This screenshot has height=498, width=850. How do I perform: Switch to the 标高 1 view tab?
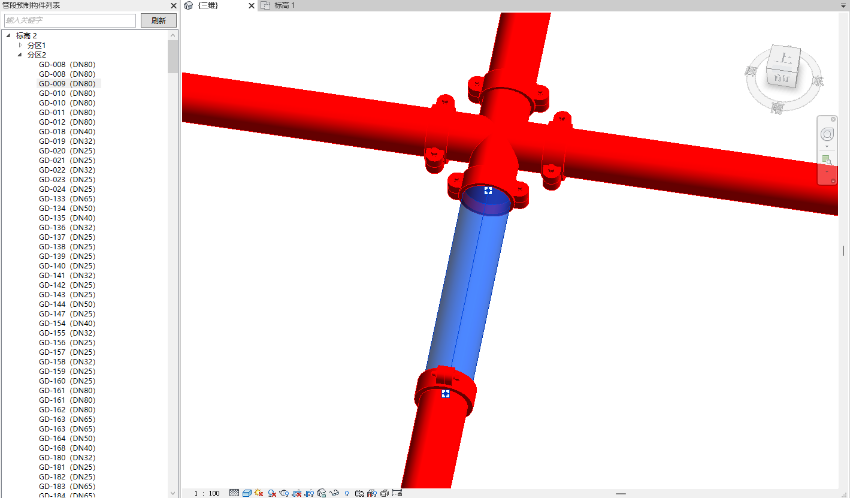[290, 6]
